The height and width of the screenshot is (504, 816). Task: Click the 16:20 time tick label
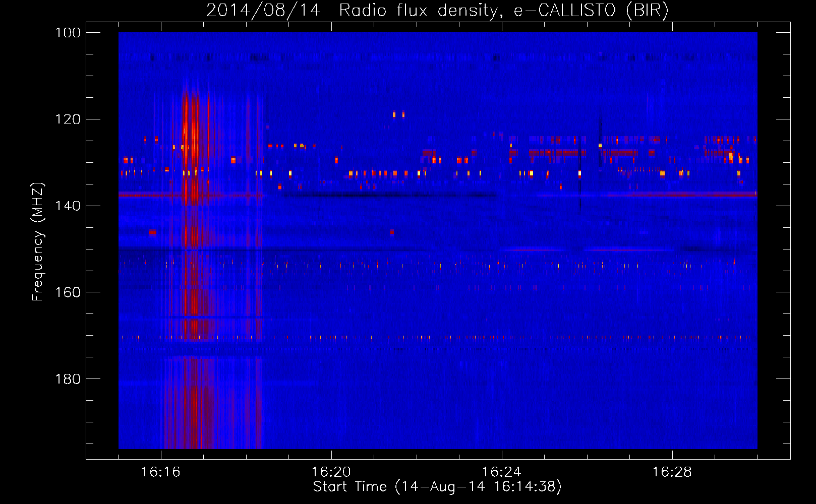pos(331,472)
